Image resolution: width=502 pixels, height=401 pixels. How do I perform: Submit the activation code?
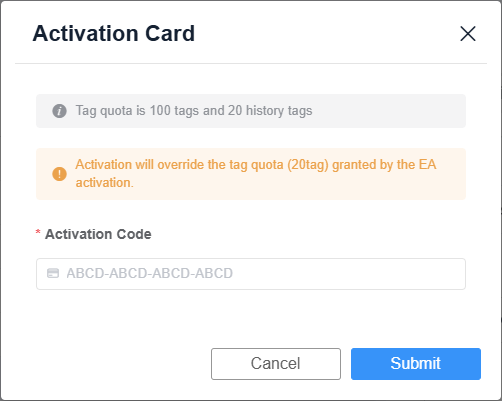(416, 364)
